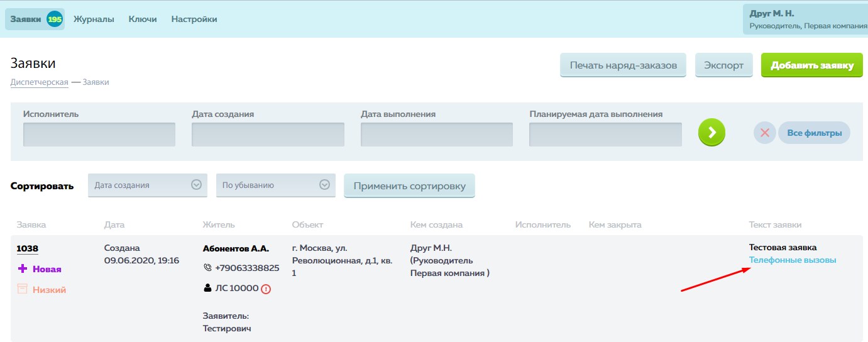Click the resident name Абонентов А.А.
Screen dimensions: 868x342
236,248
